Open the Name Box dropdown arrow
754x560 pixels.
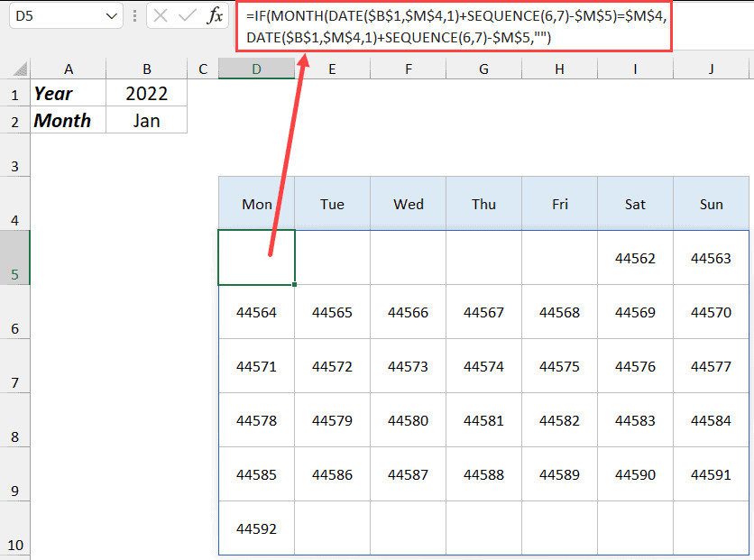pos(111,16)
